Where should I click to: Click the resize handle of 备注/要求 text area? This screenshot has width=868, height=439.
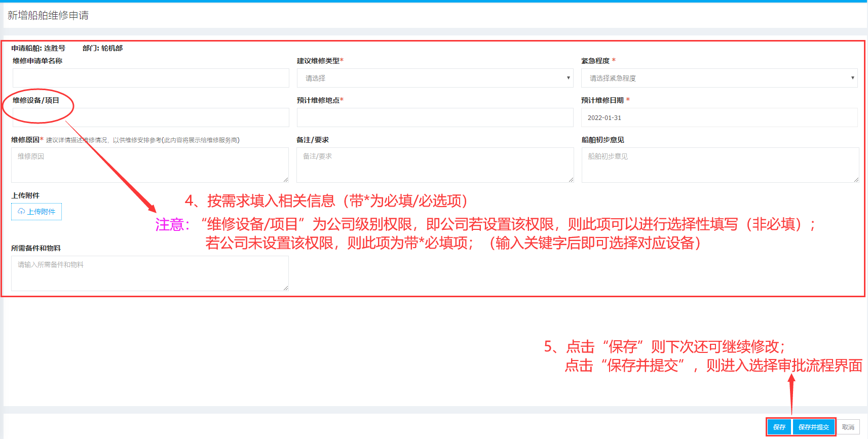[571, 180]
